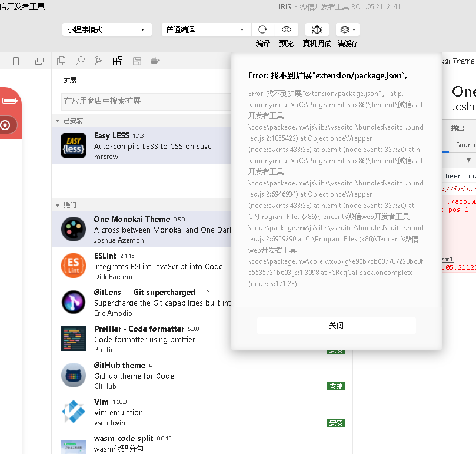Open the ESLint extension title
Viewport: 476px width, 454px height.
click(105, 256)
